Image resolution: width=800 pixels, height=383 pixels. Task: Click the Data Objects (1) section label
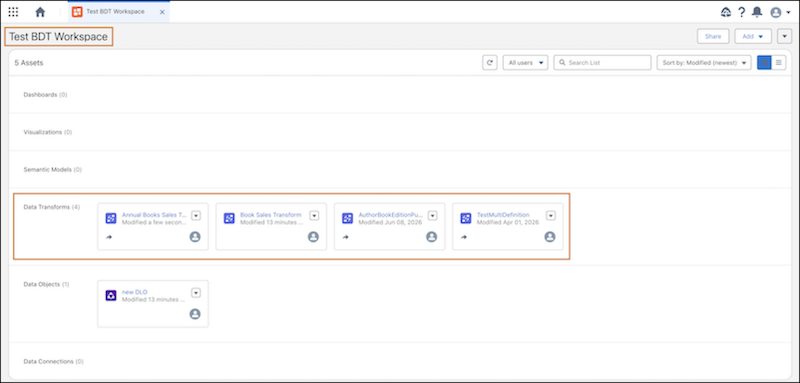pyautogui.click(x=46, y=284)
